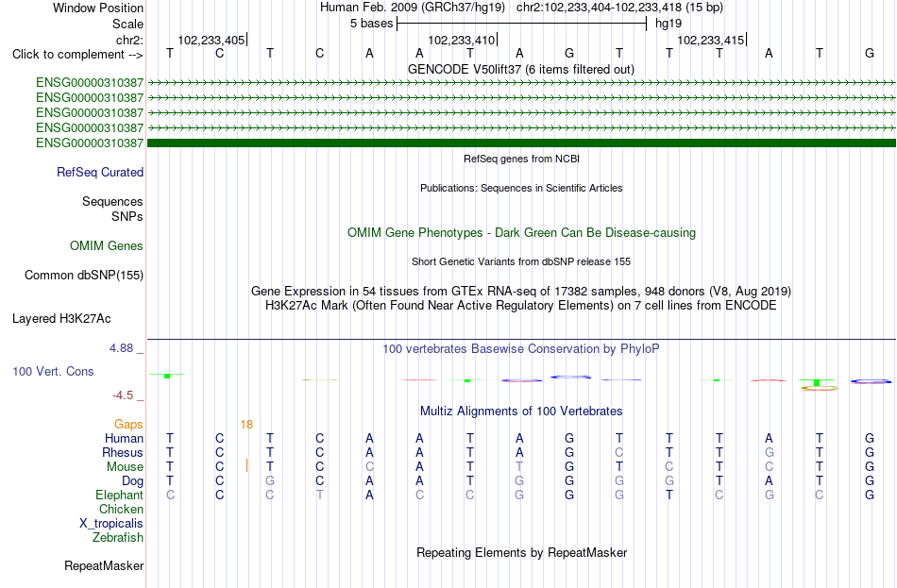This screenshot has width=897, height=588.
Task: Click 'Repeating Elements by RepeatMasker' title
Action: pos(522,553)
